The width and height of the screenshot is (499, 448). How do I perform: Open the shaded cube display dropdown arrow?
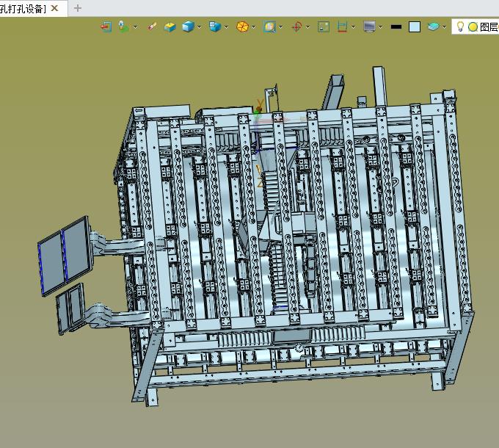click(199, 27)
